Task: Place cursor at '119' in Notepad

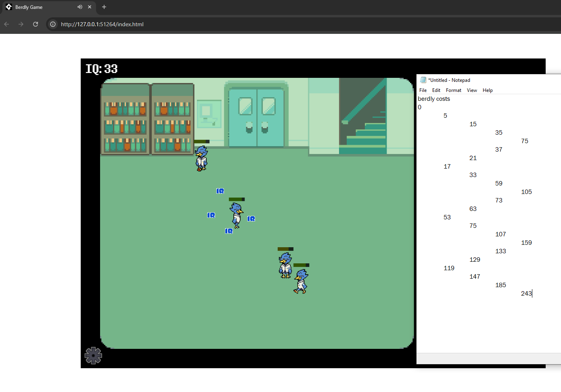Action: coord(449,268)
